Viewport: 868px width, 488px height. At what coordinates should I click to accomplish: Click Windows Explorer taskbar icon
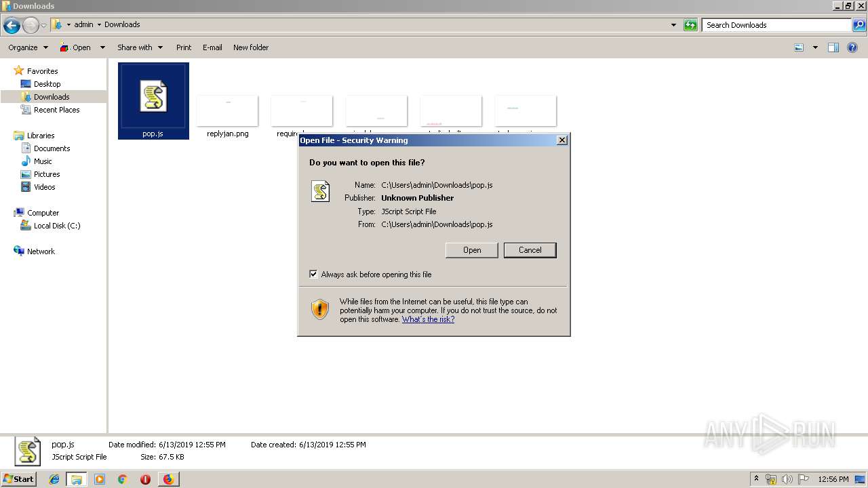tap(77, 479)
